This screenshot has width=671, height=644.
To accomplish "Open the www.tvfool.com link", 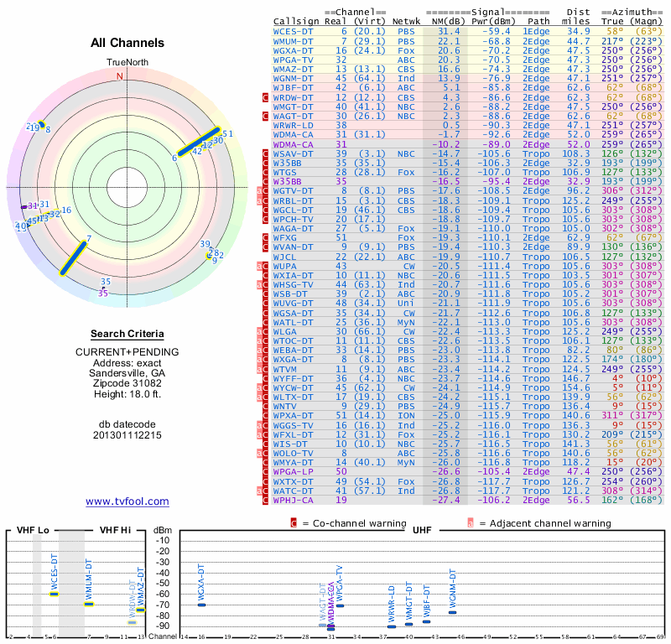I will click(127, 501).
